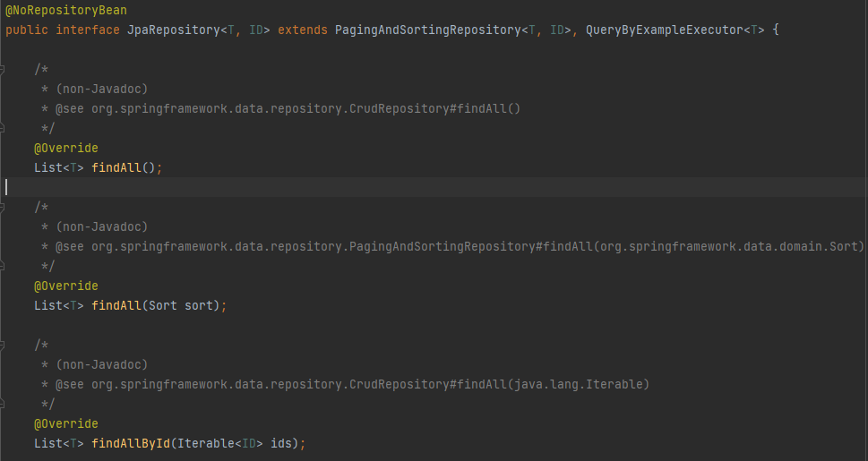Click the (non-Javadoc) line above CrudRepository#findAll()

[95, 89]
